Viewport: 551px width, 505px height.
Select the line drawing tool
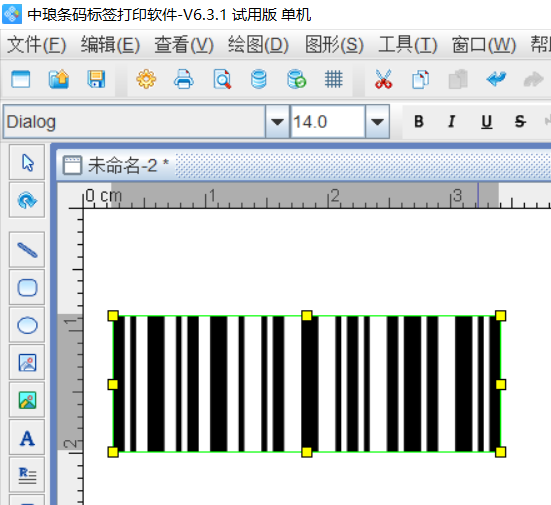coord(27,250)
